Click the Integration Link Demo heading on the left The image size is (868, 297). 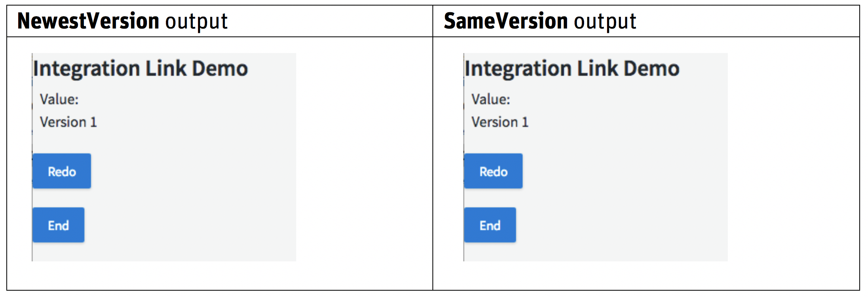[x=141, y=68]
